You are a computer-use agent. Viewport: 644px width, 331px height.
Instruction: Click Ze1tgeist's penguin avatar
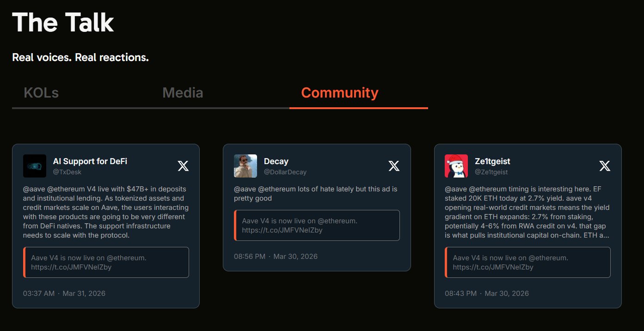(456, 166)
